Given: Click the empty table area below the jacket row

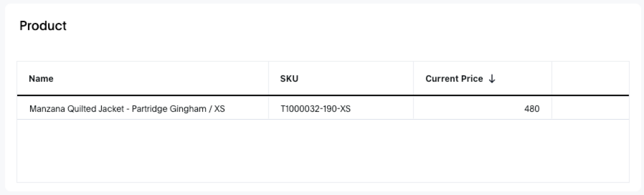Looking at the screenshot, I should [322, 151].
